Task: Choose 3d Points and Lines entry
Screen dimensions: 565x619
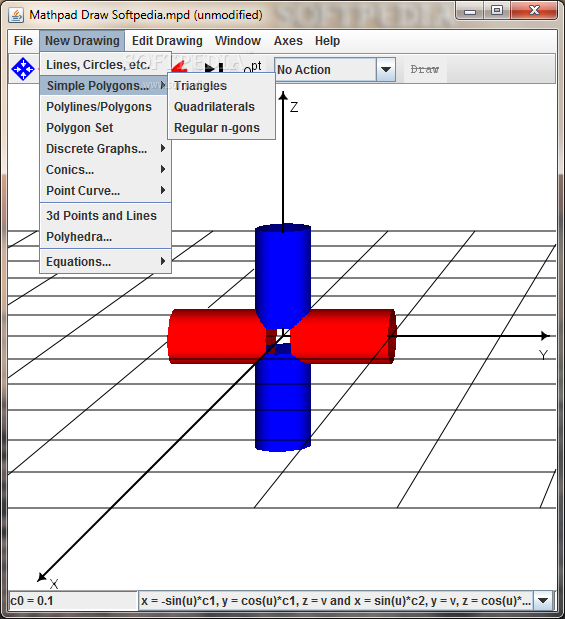Action: (105, 216)
